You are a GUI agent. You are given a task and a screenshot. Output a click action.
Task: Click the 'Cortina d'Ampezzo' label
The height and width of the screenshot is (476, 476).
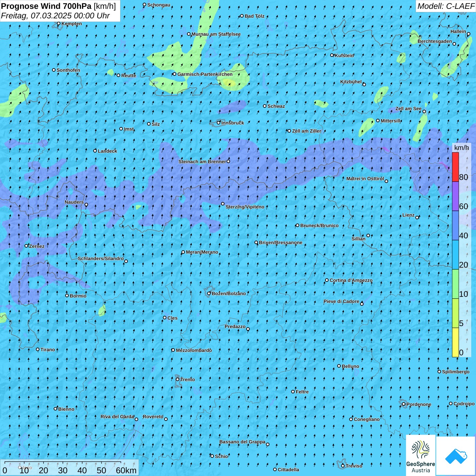[x=351, y=280]
